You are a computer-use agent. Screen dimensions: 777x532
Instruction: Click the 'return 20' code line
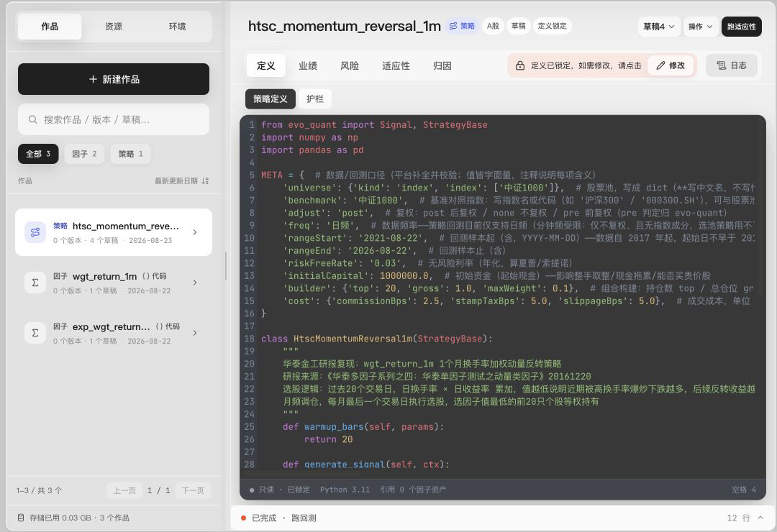[328, 439]
